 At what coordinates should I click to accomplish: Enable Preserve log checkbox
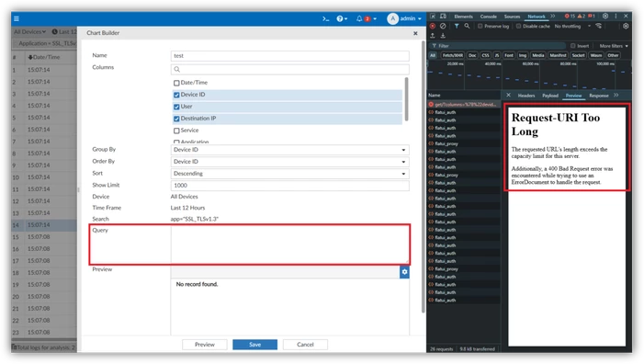(480, 27)
